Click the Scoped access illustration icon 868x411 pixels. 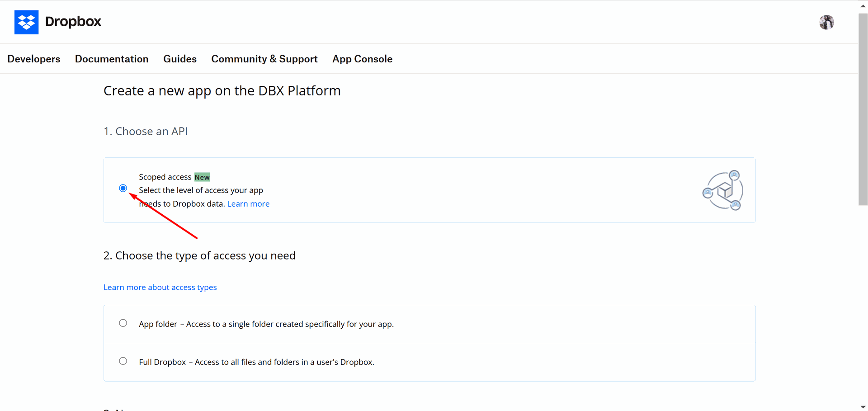(x=723, y=190)
